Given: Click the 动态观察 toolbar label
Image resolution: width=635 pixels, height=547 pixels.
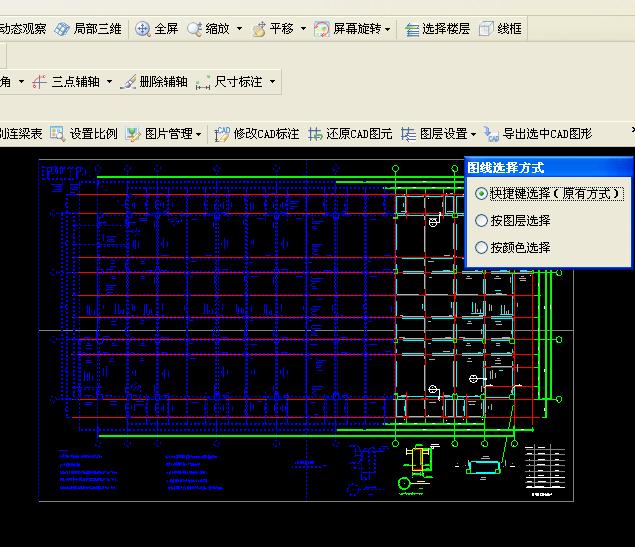Looking at the screenshot, I should (x=23, y=29).
